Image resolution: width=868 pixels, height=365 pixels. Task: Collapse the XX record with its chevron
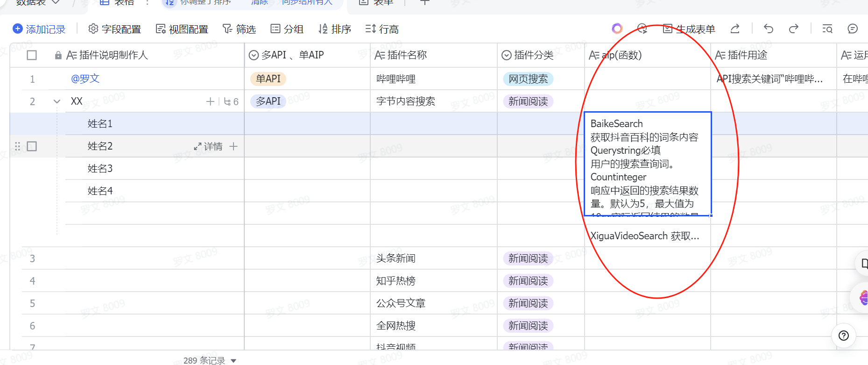[57, 101]
